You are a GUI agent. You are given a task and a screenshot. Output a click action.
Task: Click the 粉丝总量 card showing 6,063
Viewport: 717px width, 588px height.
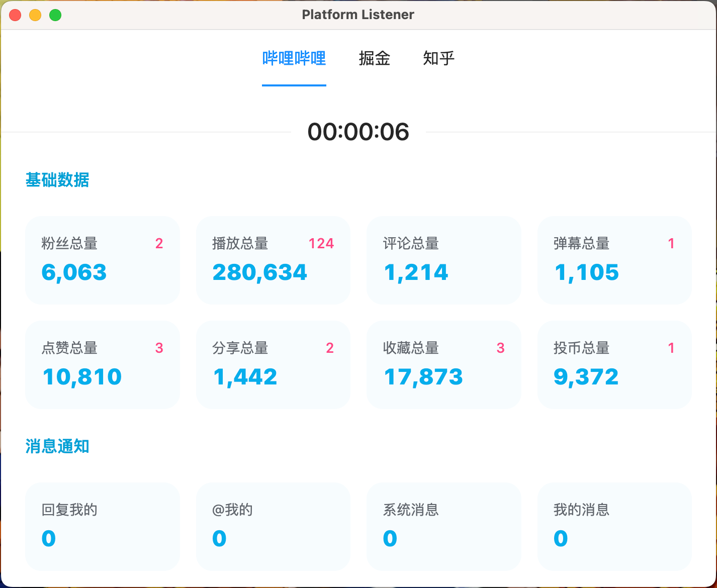[102, 260]
